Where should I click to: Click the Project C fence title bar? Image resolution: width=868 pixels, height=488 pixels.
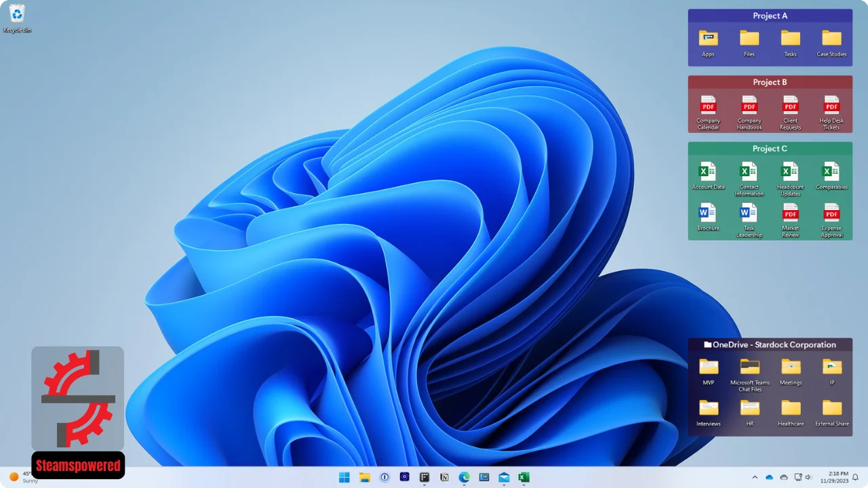(770, 148)
